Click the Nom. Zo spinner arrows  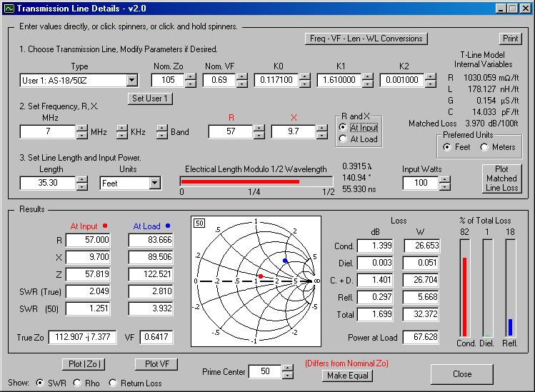(190, 80)
